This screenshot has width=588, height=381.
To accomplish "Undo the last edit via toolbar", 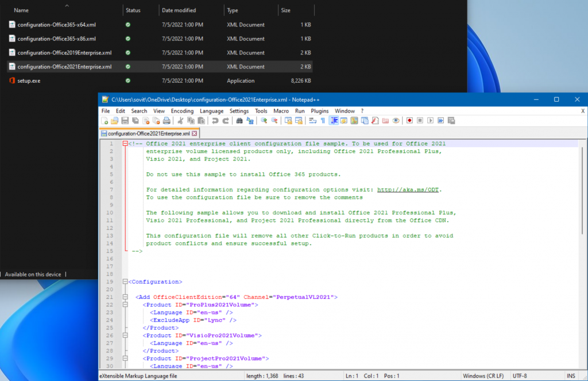I will 215,121.
